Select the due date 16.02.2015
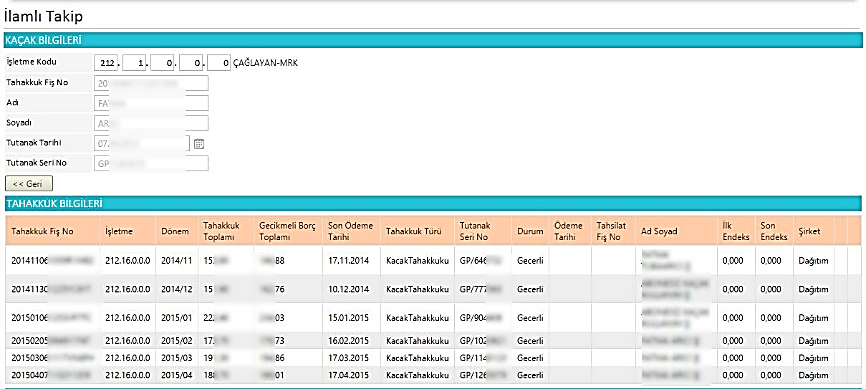 pyautogui.click(x=348, y=341)
